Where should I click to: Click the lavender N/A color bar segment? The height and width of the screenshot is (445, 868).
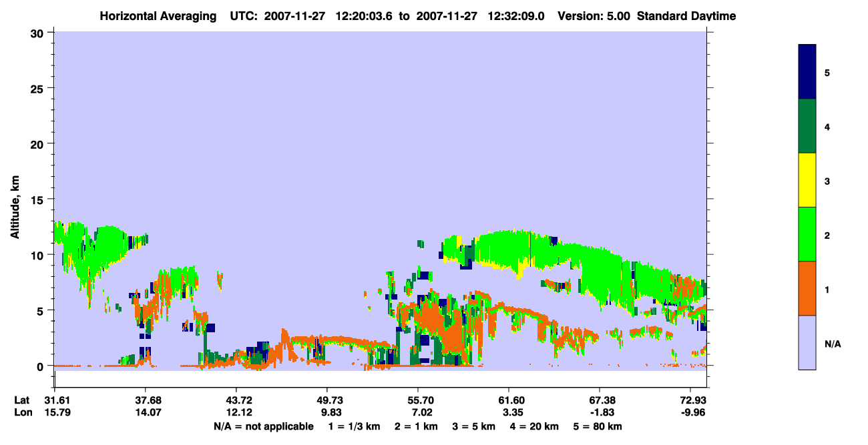(807, 342)
